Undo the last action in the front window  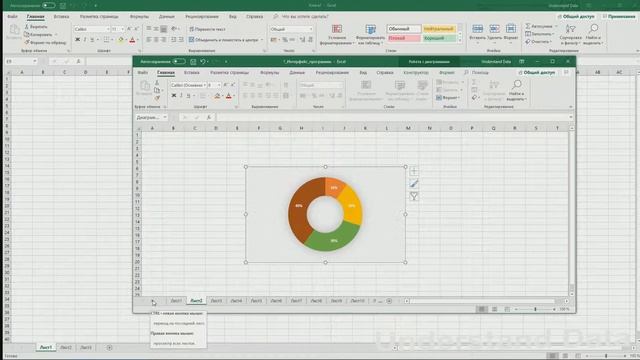point(202,62)
